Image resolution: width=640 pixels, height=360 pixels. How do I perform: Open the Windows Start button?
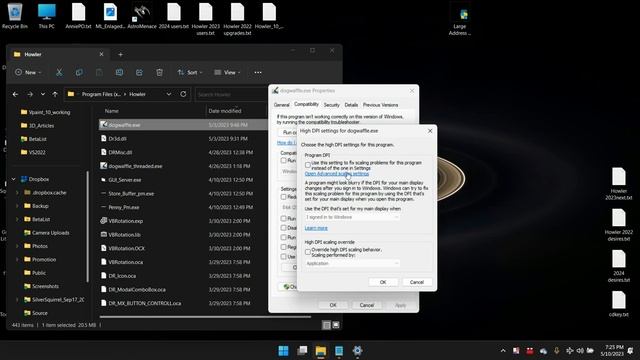tap(283, 351)
